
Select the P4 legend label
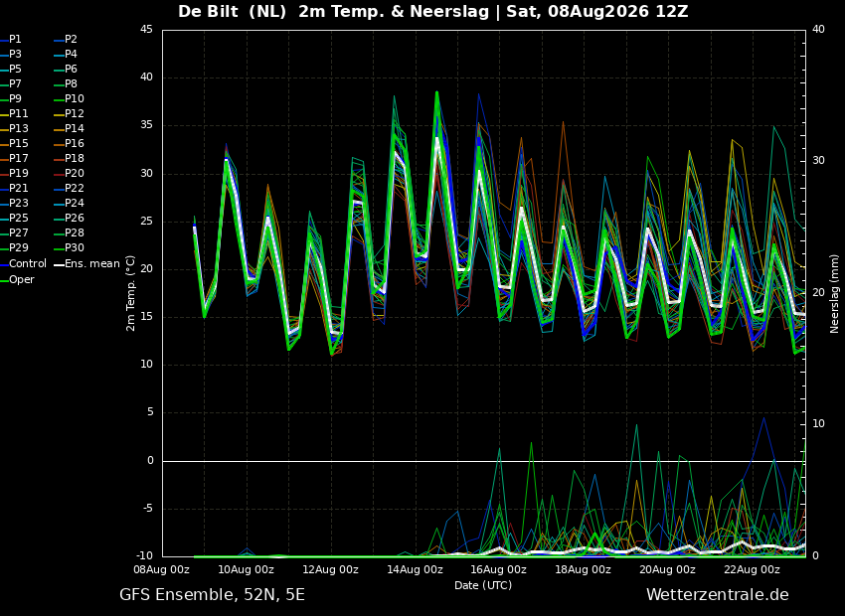click(x=66, y=55)
